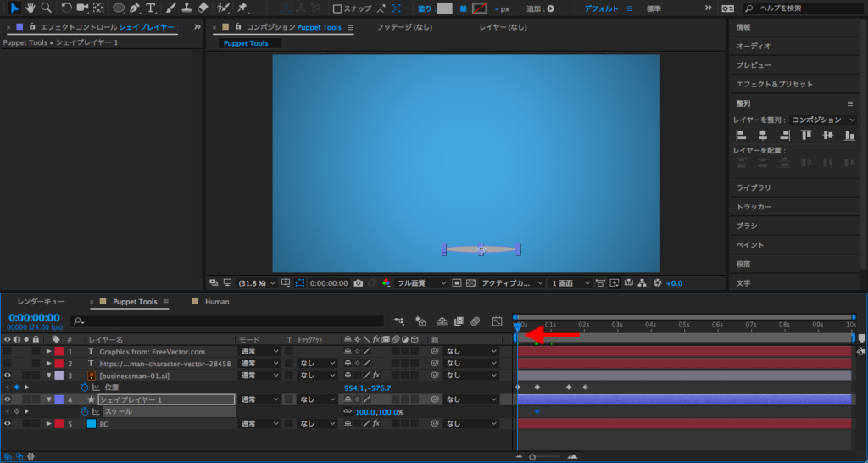
Task: Switch to the 標準 workspace
Action: pos(654,8)
